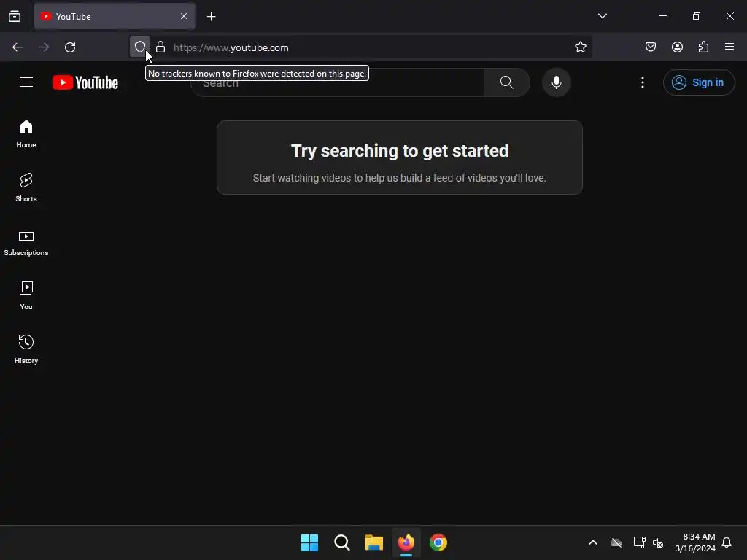Close the YouTube tab
Screen dimensions: 747x560
click(184, 16)
